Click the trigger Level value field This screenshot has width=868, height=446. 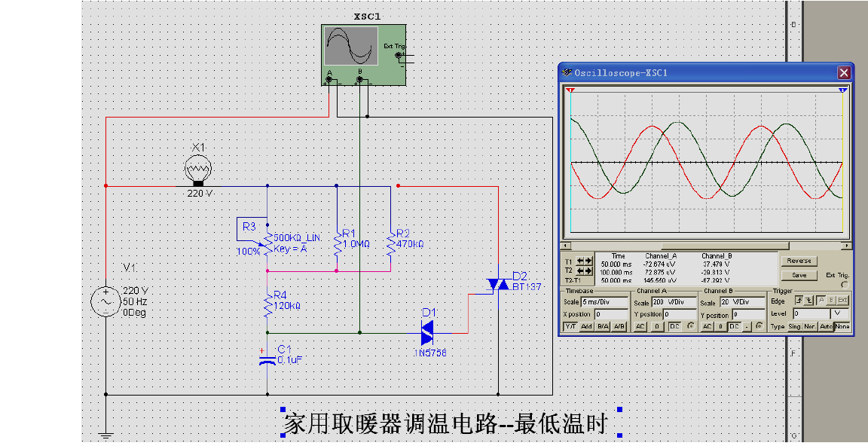click(811, 313)
